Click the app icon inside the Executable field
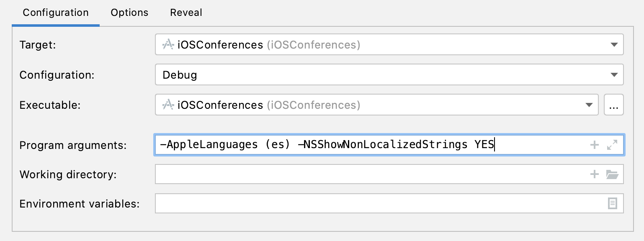Image resolution: width=644 pixels, height=241 pixels. (168, 105)
